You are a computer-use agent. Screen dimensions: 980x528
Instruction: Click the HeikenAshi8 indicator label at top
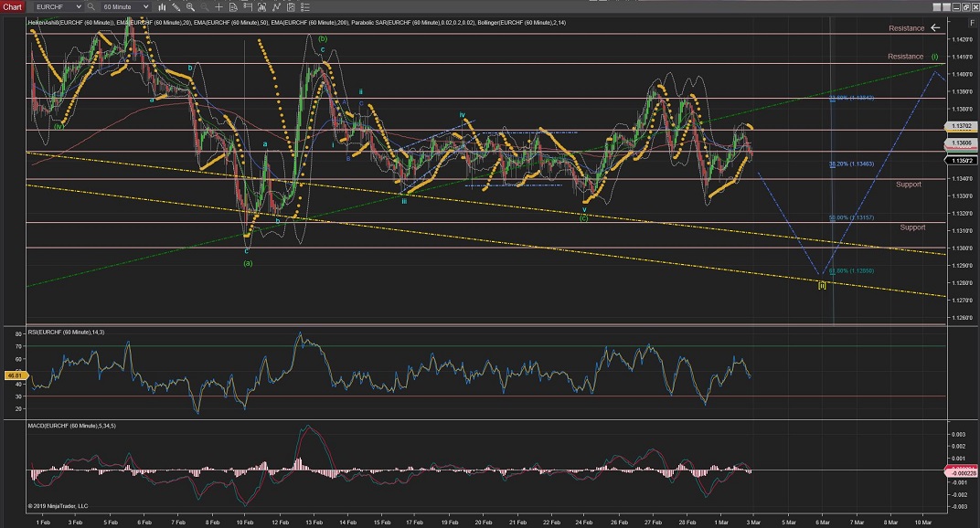coord(70,23)
